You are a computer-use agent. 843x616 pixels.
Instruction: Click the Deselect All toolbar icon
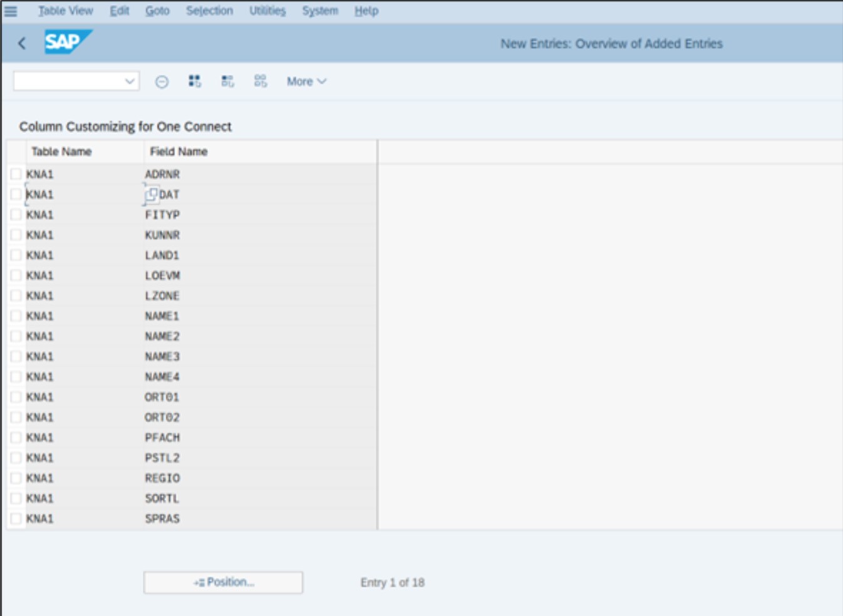click(261, 81)
